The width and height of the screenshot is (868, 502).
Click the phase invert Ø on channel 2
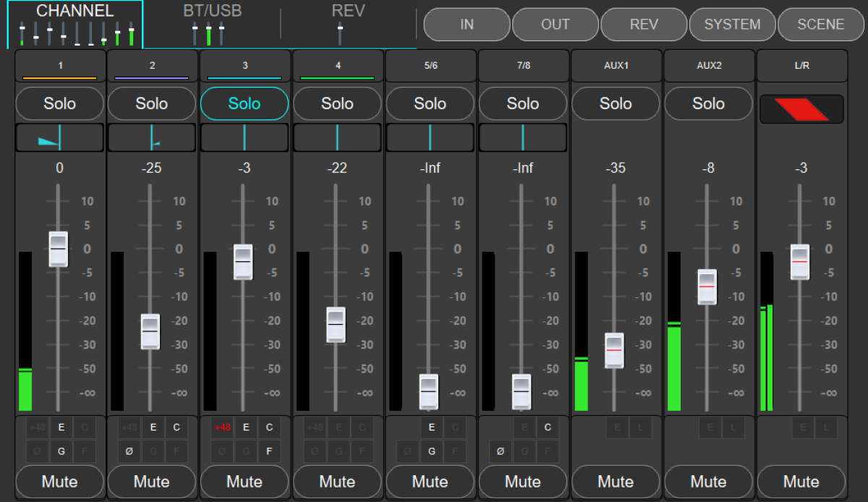tap(130, 451)
